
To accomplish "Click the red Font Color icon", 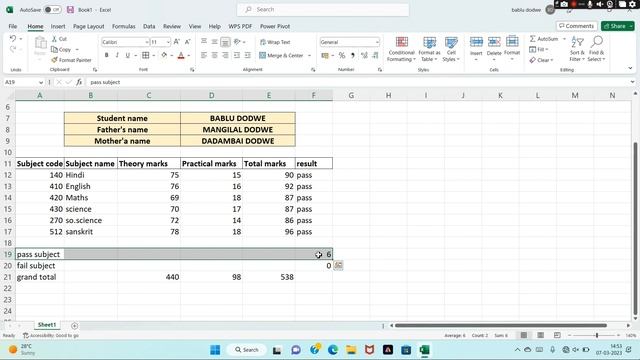I will point(181,55).
